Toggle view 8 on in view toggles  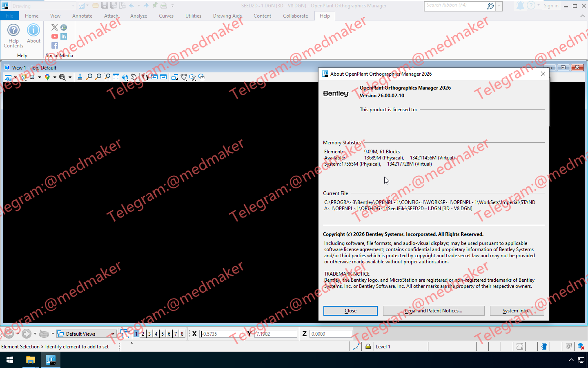click(x=182, y=334)
